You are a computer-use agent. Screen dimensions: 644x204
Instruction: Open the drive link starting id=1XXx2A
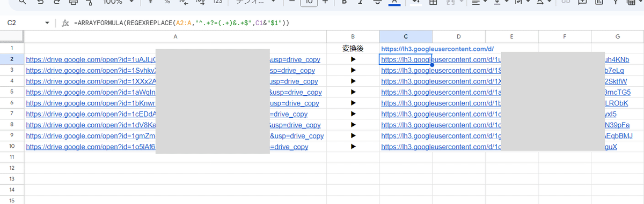91,81
